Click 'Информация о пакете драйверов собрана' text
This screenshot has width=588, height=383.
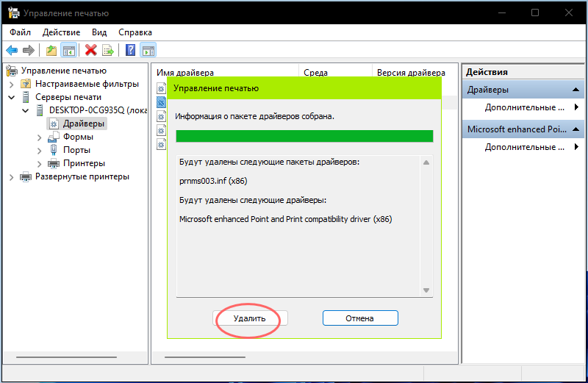[254, 116]
